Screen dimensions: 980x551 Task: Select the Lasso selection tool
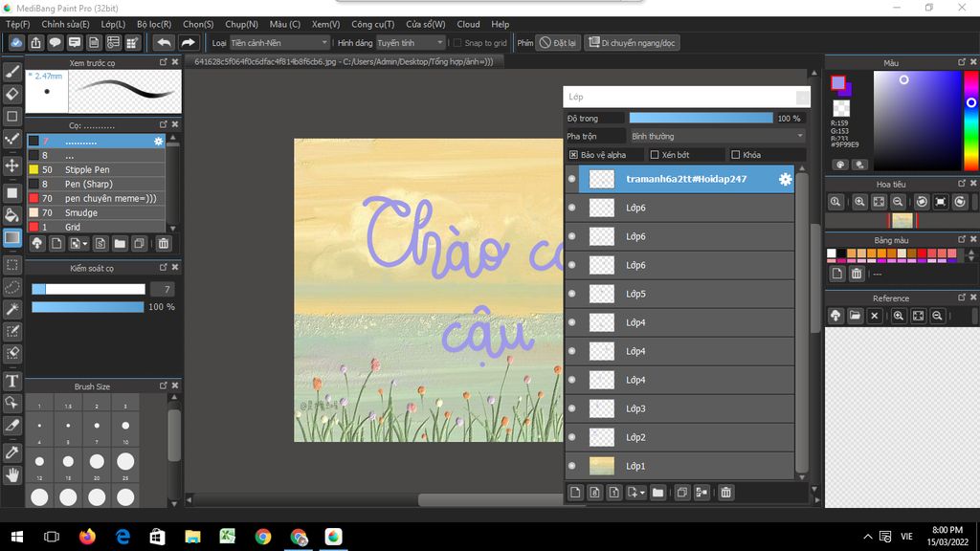tap(11, 287)
